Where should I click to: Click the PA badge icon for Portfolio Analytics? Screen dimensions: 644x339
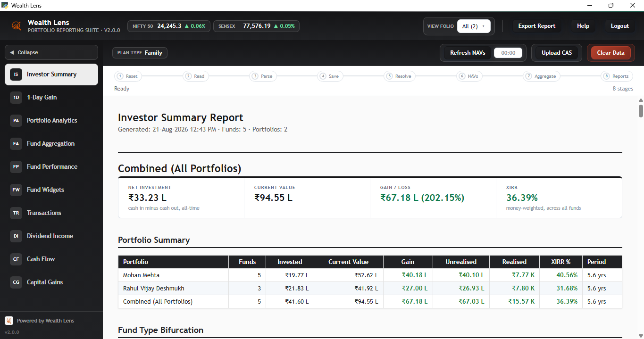click(16, 121)
